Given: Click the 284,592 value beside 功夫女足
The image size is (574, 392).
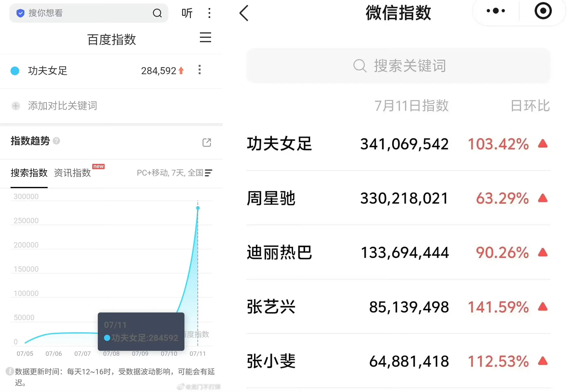Looking at the screenshot, I should (158, 71).
